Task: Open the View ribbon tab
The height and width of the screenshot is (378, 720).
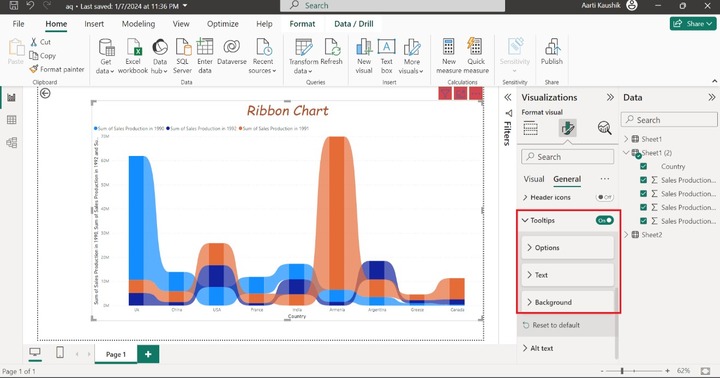Action: coord(181,24)
